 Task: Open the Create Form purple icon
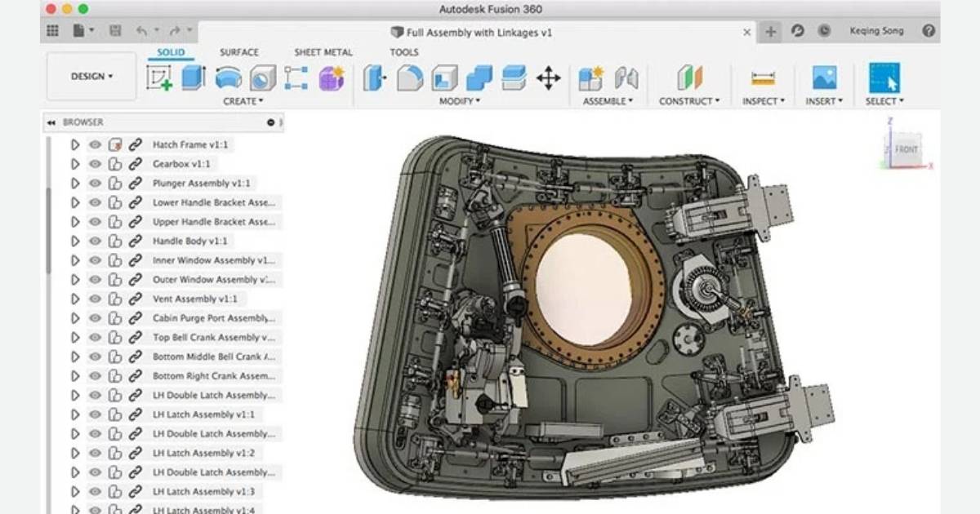coord(332,78)
